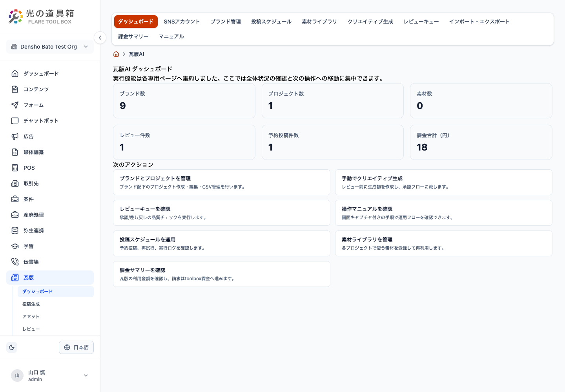Collapse the sidebar with arrow button
Screen dimensions: 565x392
100,38
